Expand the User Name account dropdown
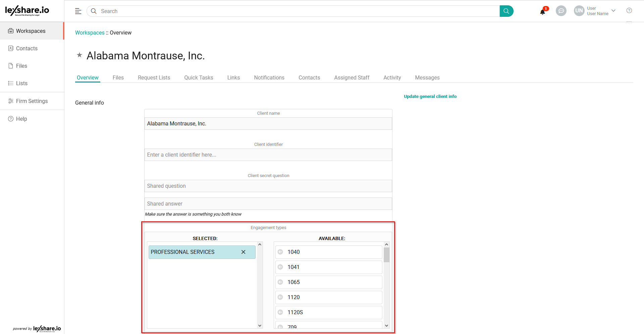The width and height of the screenshot is (644, 334). [613, 11]
